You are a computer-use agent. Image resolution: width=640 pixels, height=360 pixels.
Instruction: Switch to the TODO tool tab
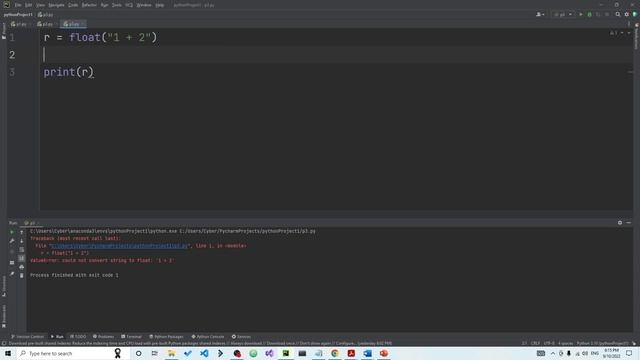pyautogui.click(x=78, y=337)
